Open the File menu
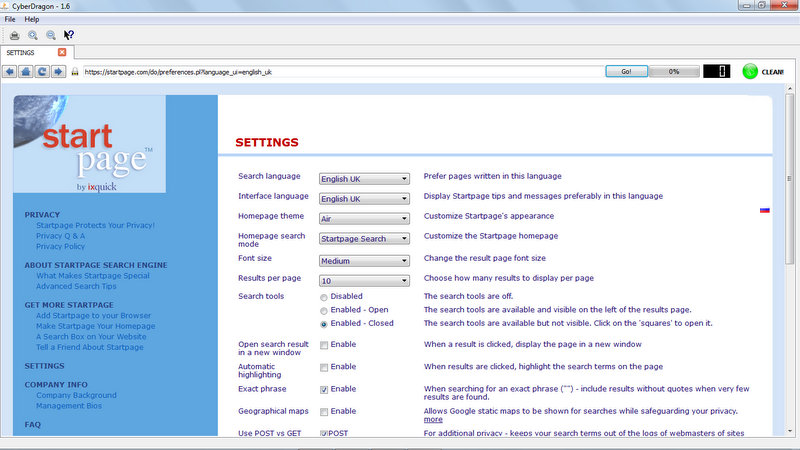The image size is (800, 450). 10,19
